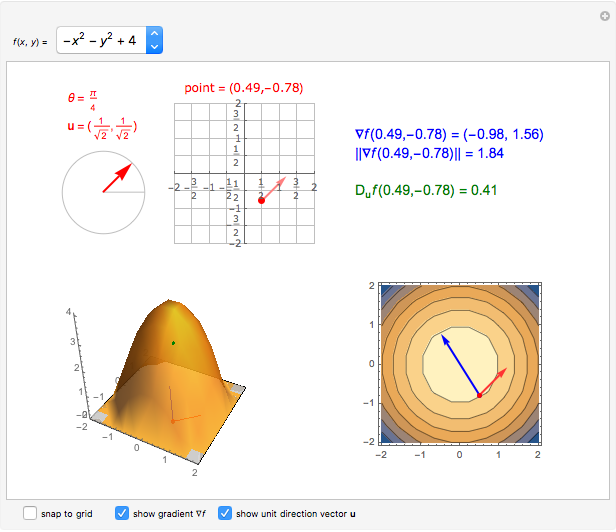Click the orange point on the 3D base
This screenshot has width=616, height=532.
click(x=173, y=421)
